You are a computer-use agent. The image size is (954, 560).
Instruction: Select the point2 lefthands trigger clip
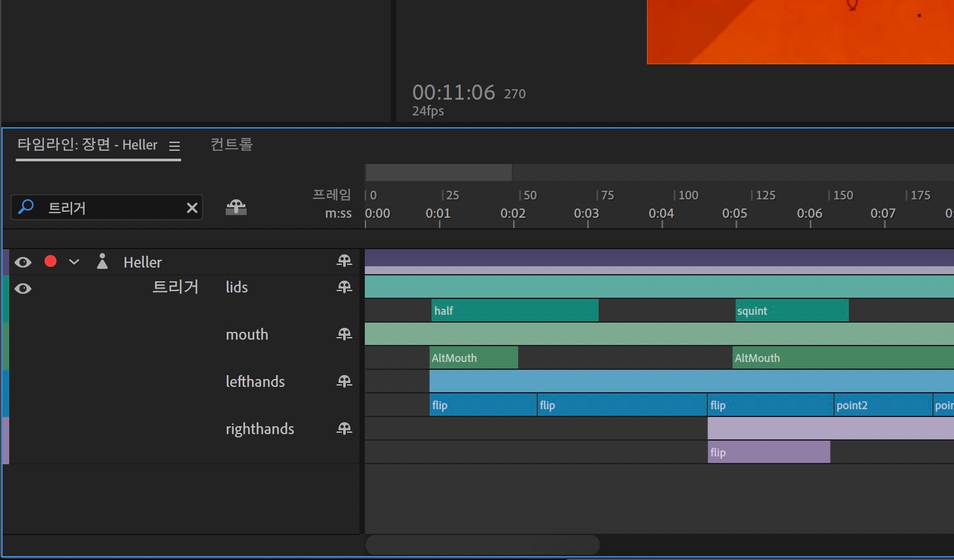tap(883, 405)
